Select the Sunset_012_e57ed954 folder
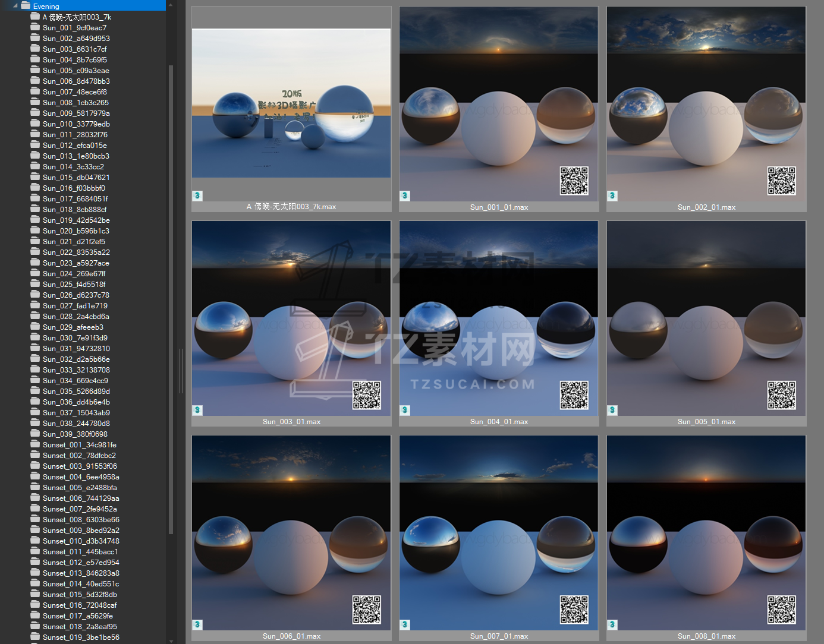824x644 pixels. [x=80, y=563]
